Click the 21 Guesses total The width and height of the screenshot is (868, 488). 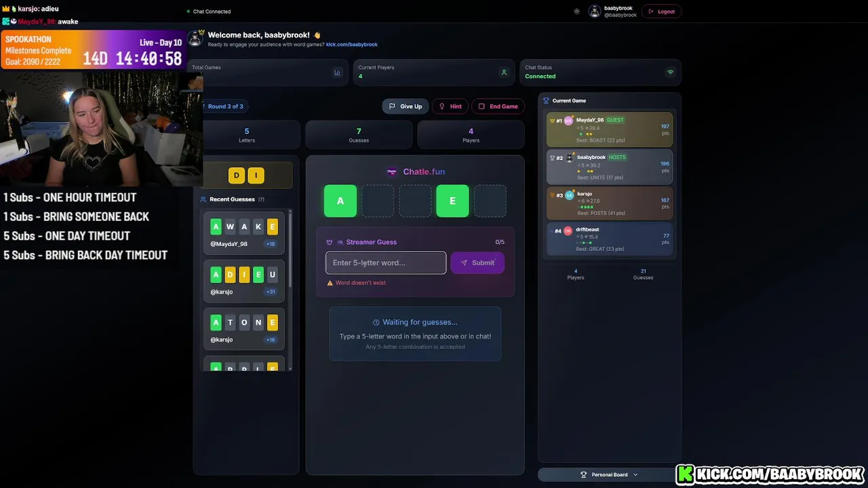643,274
